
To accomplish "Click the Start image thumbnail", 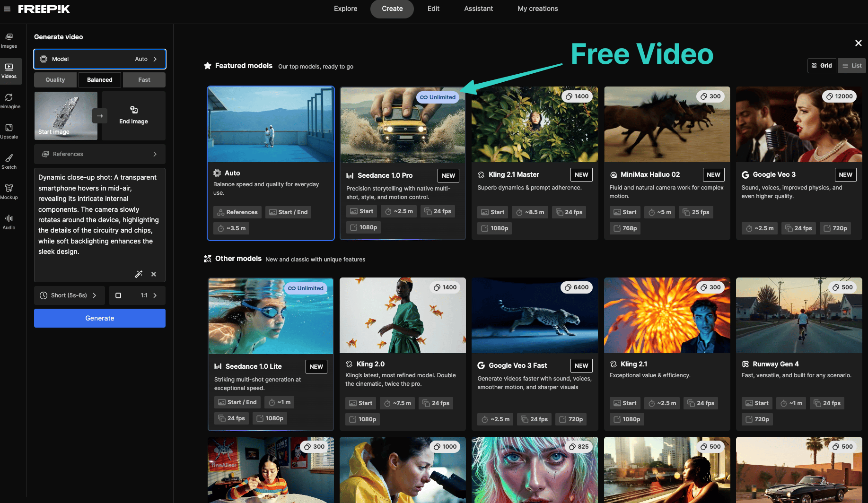I will tap(66, 116).
